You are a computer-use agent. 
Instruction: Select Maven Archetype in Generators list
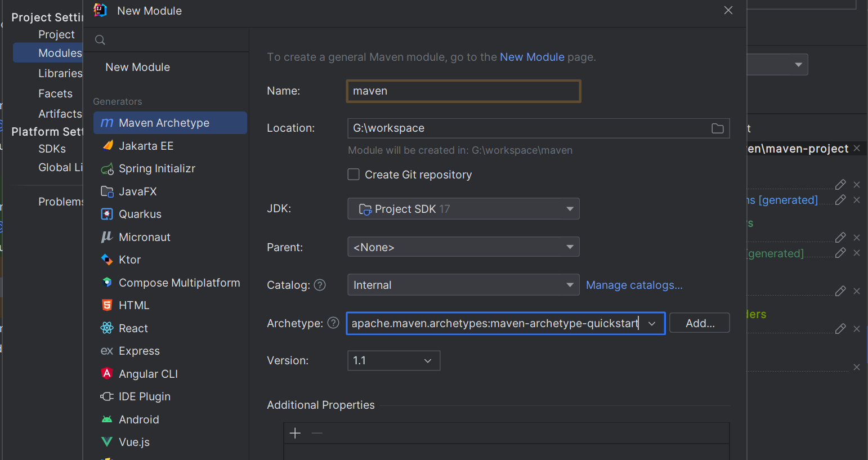click(x=164, y=123)
